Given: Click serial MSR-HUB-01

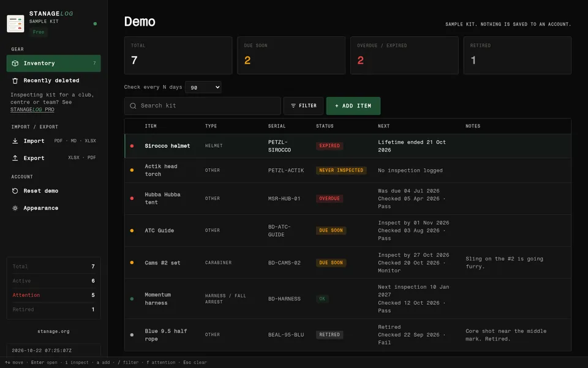Looking at the screenshot, I should pos(284,198).
